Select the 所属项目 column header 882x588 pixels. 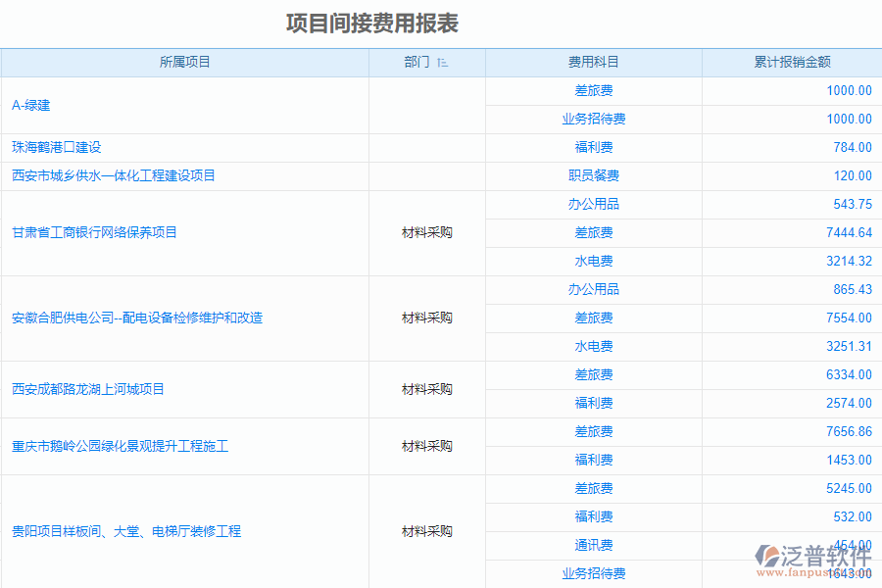[183, 62]
